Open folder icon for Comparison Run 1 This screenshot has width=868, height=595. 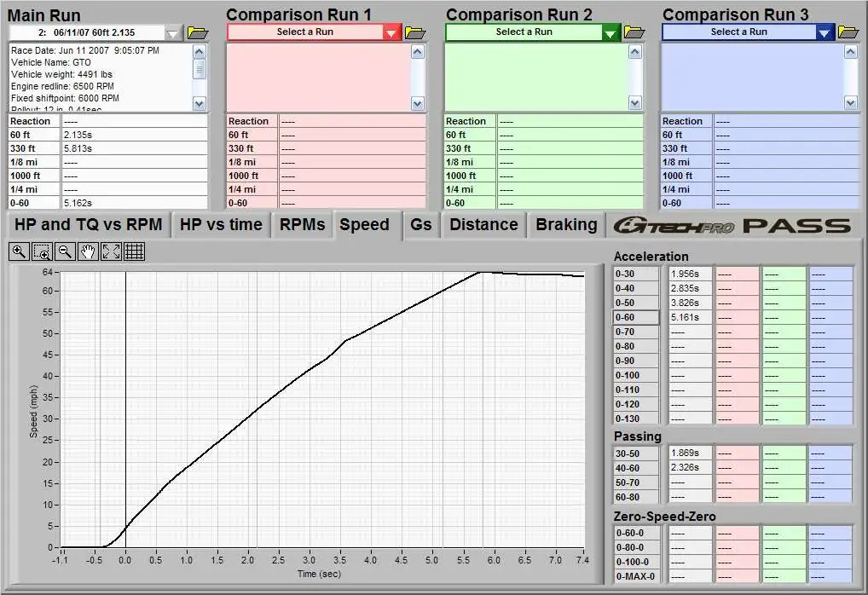tap(415, 32)
